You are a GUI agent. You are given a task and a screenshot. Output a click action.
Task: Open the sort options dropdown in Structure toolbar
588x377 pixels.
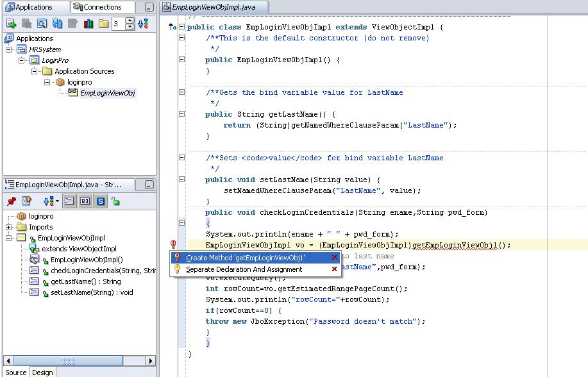(x=50, y=201)
